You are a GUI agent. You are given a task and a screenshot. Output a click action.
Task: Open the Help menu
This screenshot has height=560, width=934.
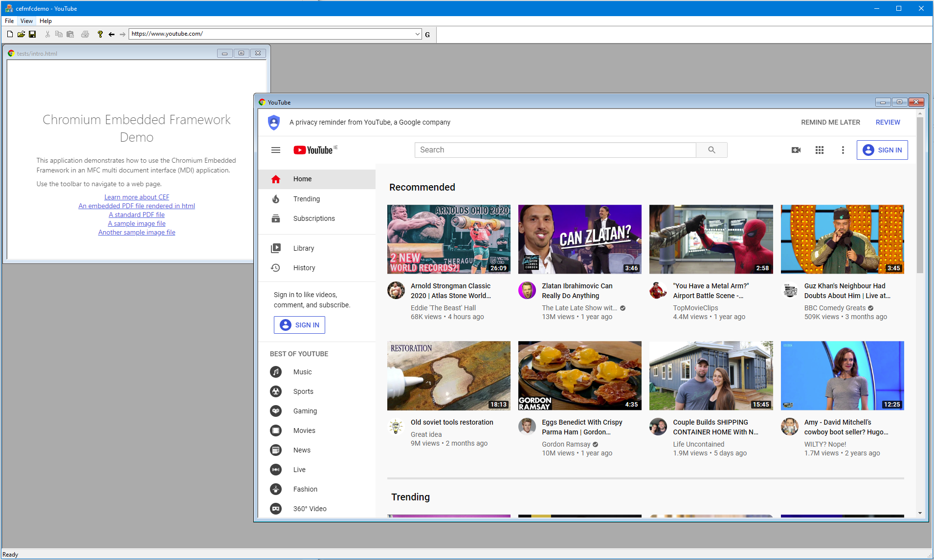coord(45,21)
